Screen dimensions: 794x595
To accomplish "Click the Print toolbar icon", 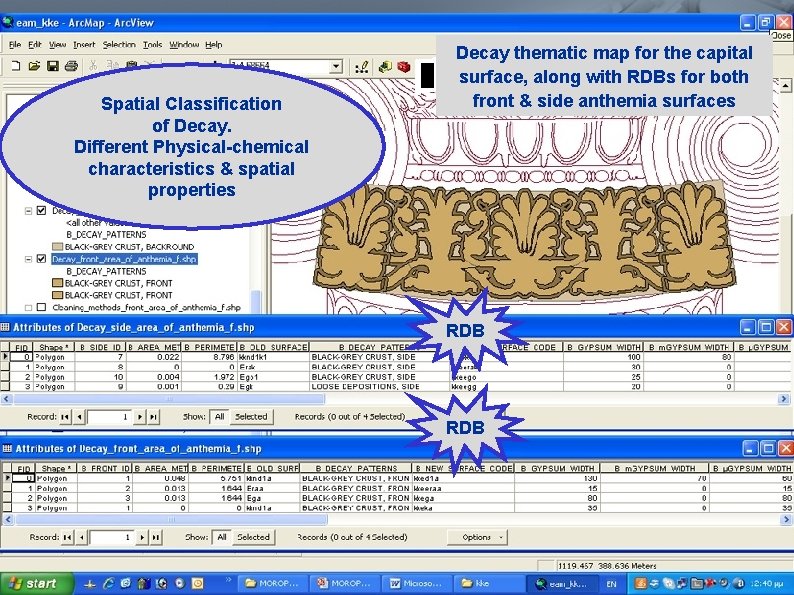I will coord(71,66).
